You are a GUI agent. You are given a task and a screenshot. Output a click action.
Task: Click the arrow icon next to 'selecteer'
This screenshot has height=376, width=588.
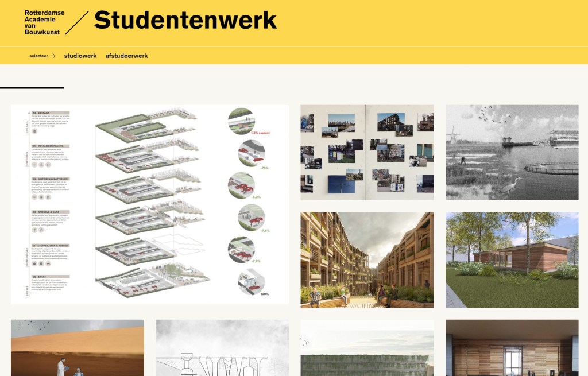(x=53, y=56)
